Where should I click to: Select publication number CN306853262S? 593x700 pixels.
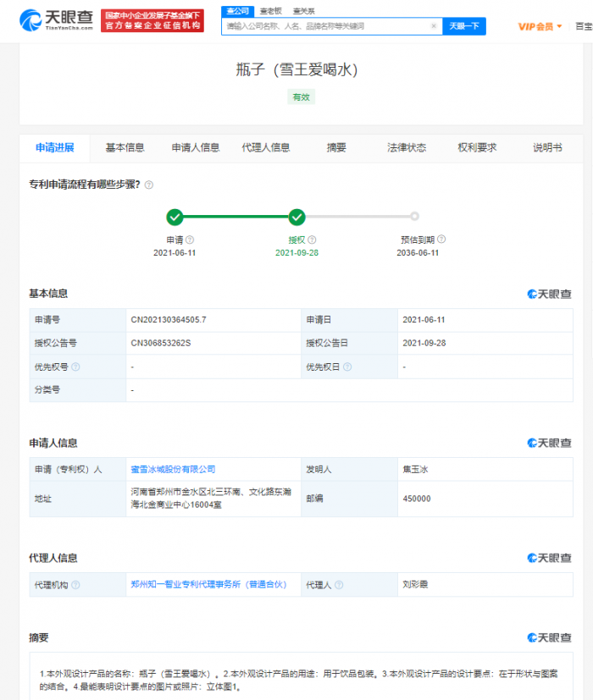tap(161, 343)
